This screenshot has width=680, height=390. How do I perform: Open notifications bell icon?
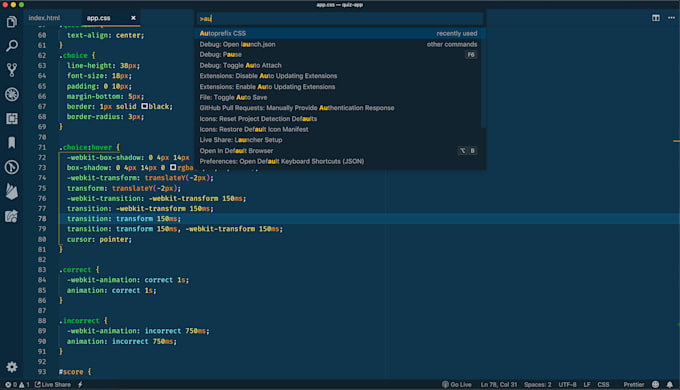(x=670, y=384)
